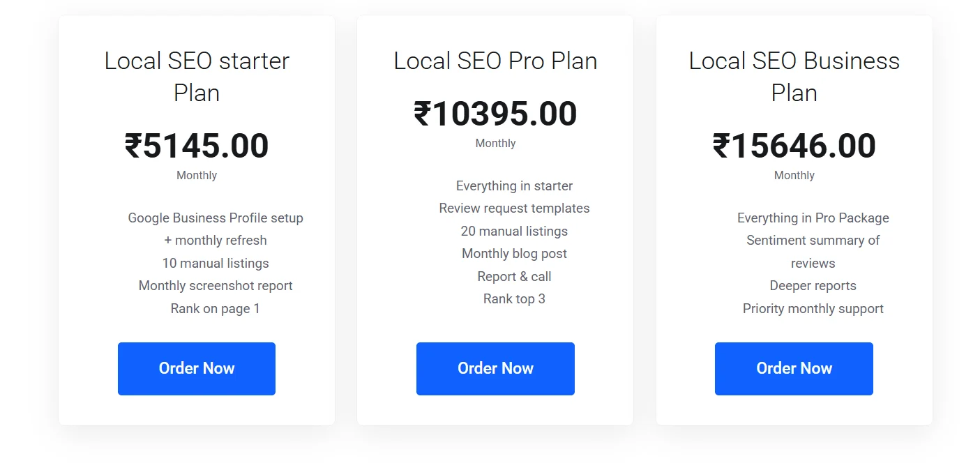Click the Rank top 3 feature text
980x463 pixels.
(x=514, y=298)
